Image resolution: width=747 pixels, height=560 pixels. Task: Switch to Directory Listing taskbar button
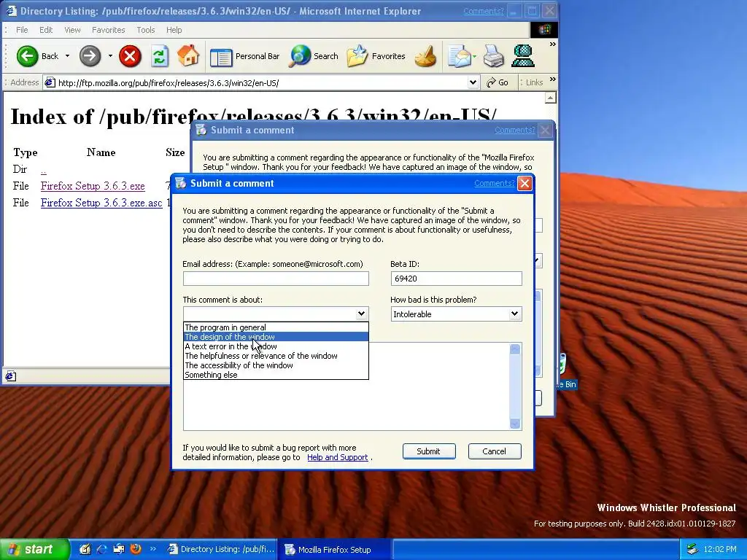coord(220,549)
